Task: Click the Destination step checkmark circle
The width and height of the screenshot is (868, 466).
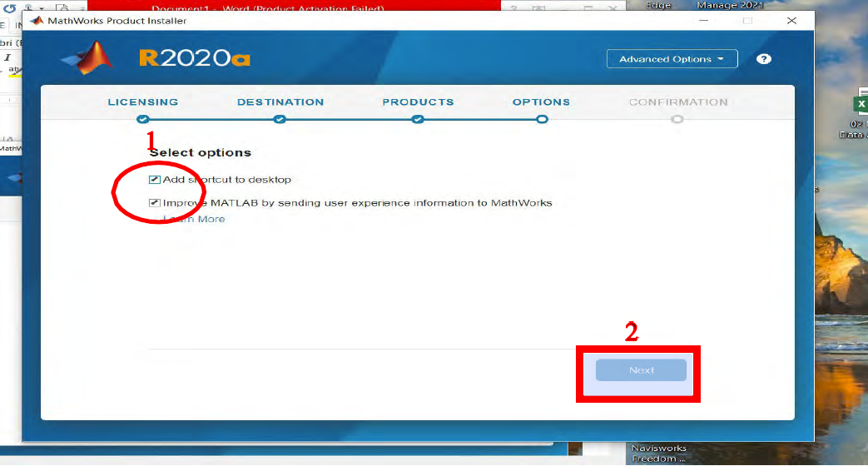Action: 280,119
